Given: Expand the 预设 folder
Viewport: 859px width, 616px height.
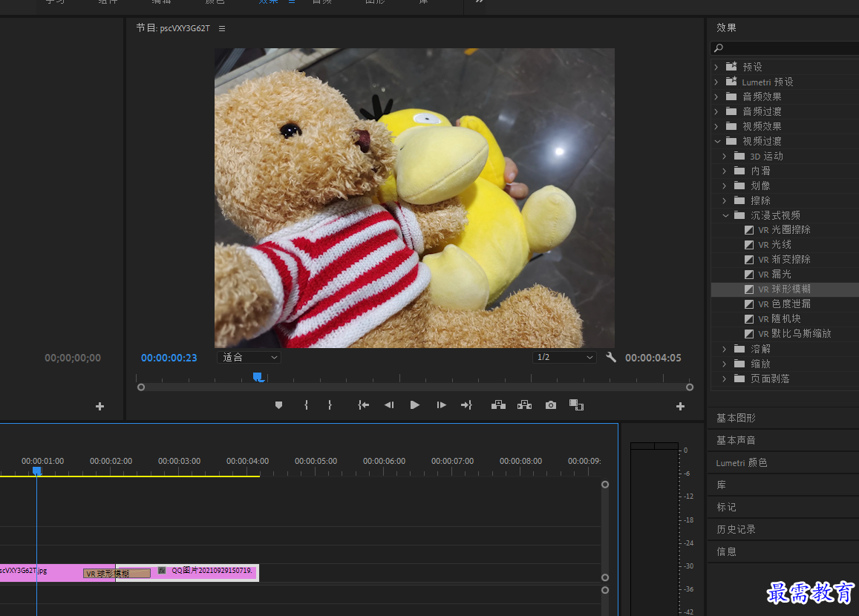Looking at the screenshot, I should (716, 67).
